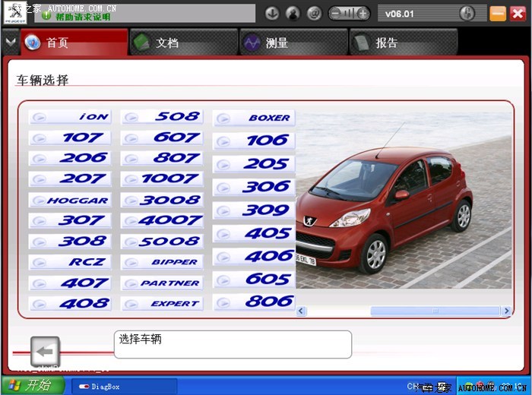Click the download arrow icon in top bar

point(272,13)
